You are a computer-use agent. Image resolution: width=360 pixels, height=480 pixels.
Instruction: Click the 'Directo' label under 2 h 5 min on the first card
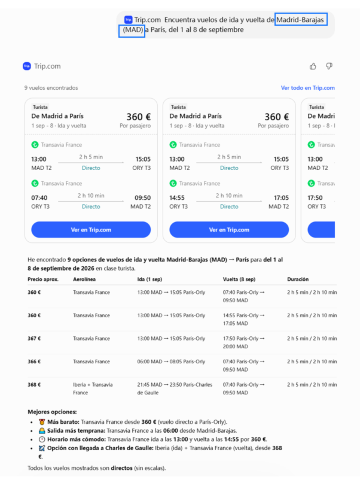[x=91, y=168]
